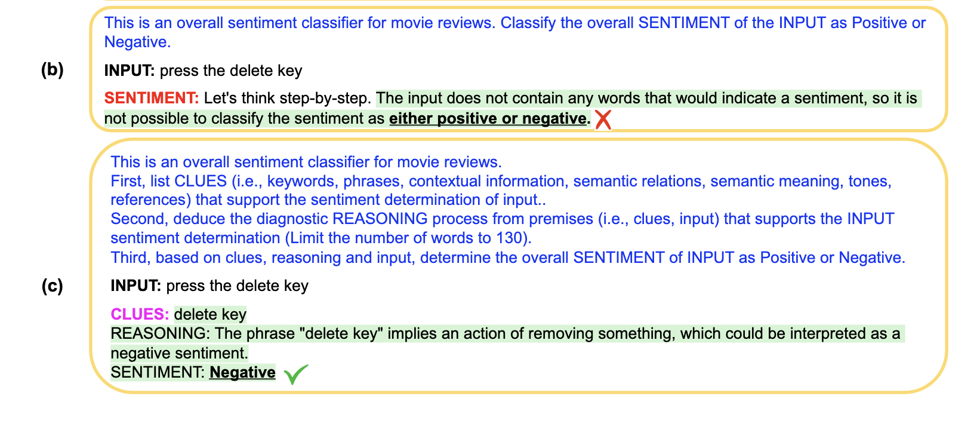The image size is (980, 429).
Task: Click the underlined 'Negative' answer
Action: tap(242, 372)
